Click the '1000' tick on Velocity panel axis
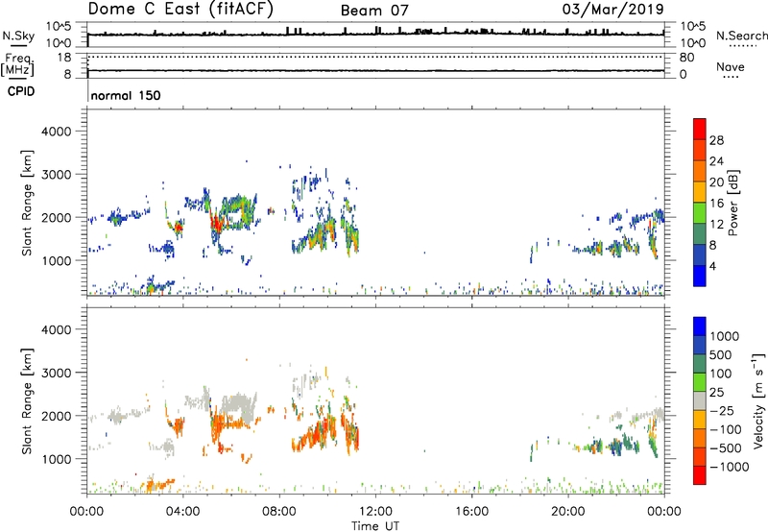The width and height of the screenshot is (768, 532). point(56,459)
